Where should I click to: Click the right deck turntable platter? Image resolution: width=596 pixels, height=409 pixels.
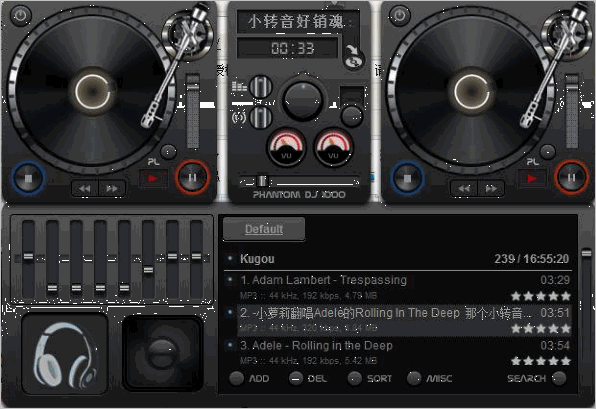point(471,92)
